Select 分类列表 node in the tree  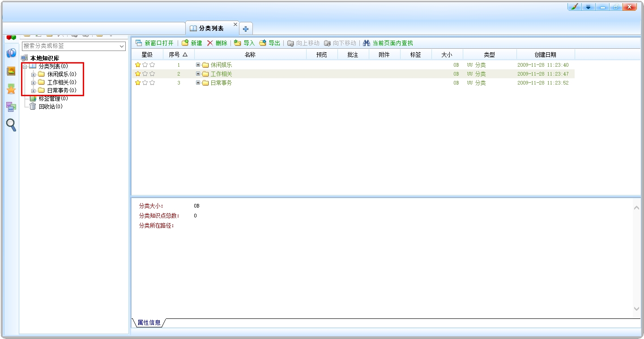(x=49, y=66)
